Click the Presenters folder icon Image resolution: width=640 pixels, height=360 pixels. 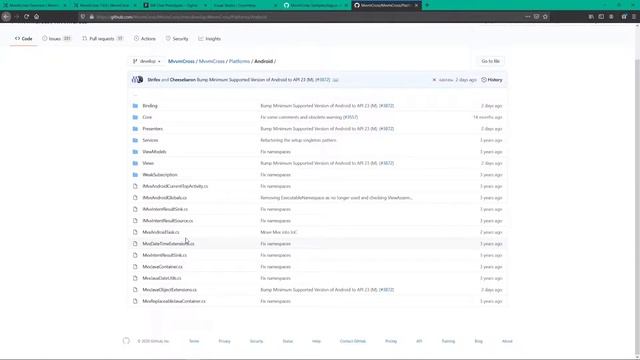pos(135,129)
